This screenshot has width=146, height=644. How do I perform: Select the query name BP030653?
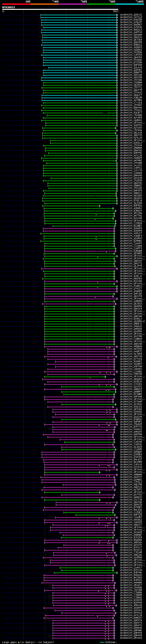8,7
